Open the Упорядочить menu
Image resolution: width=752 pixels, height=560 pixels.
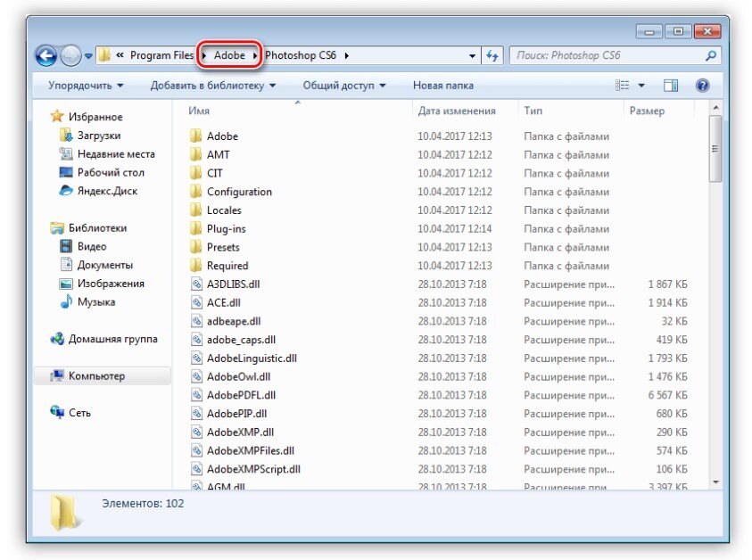[86, 86]
